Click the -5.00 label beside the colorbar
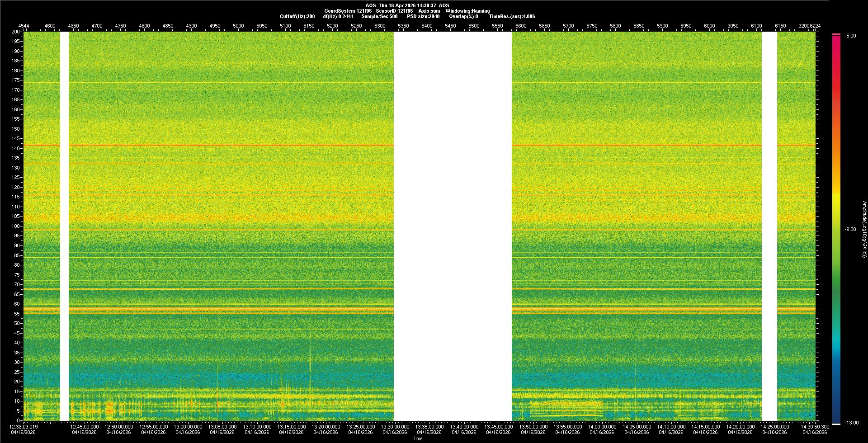868x443 pixels. tap(850, 36)
